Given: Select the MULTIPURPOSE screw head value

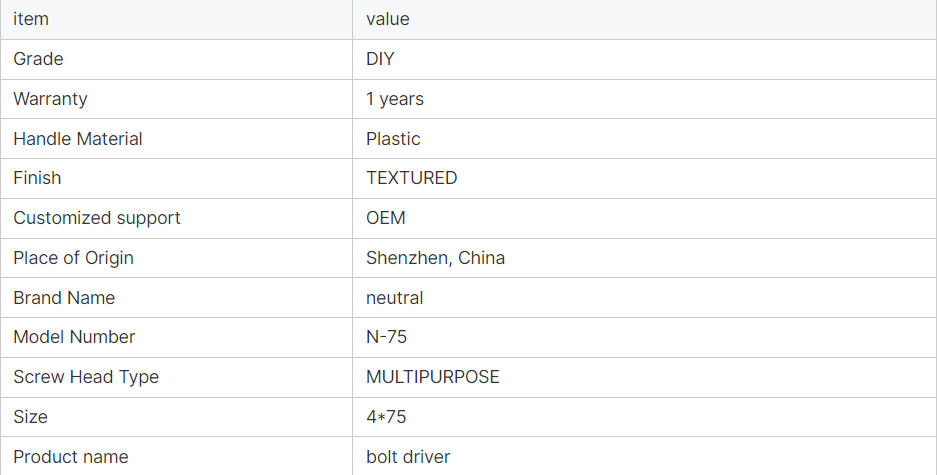Looking at the screenshot, I should 433,377.
